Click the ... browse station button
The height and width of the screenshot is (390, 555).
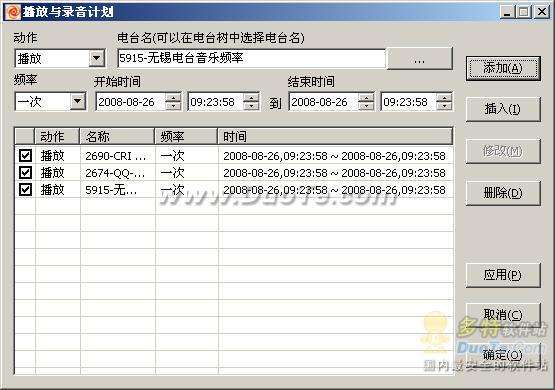click(420, 58)
